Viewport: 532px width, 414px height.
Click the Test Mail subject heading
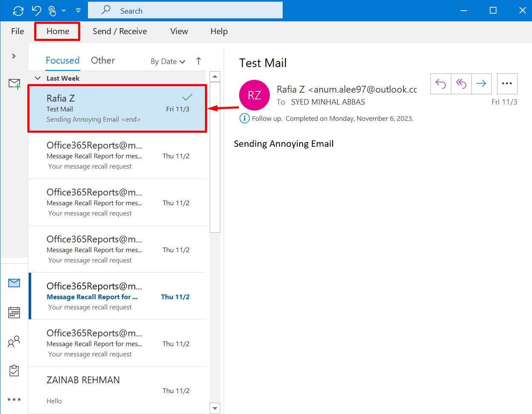(x=263, y=63)
